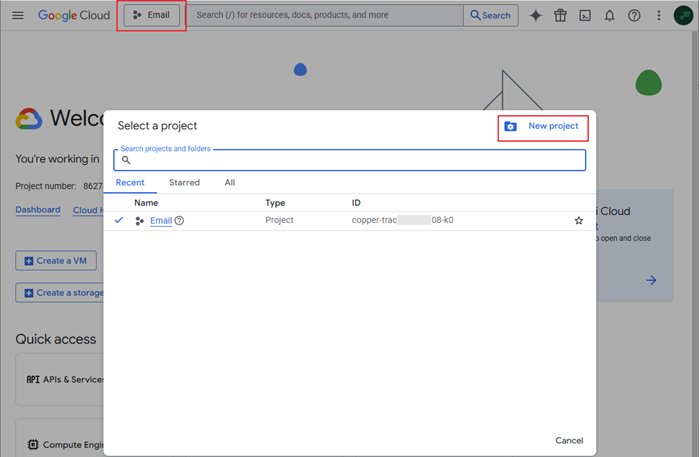The image size is (699, 457).
Task: Click the right arrow on the Cloud card
Action: [x=651, y=280]
